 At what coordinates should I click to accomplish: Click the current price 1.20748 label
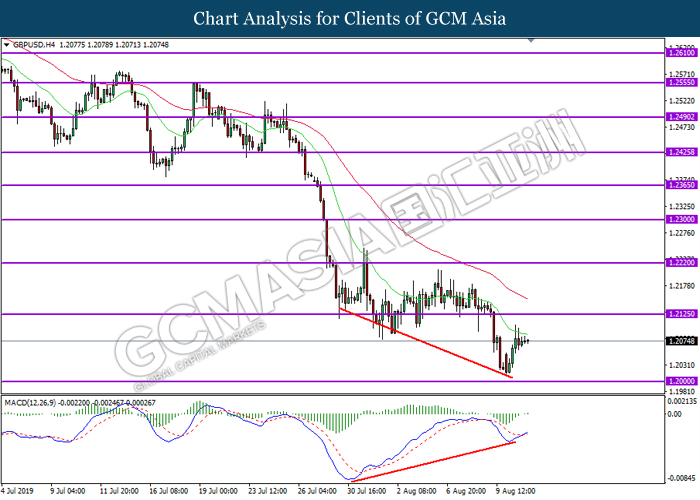[x=681, y=341]
